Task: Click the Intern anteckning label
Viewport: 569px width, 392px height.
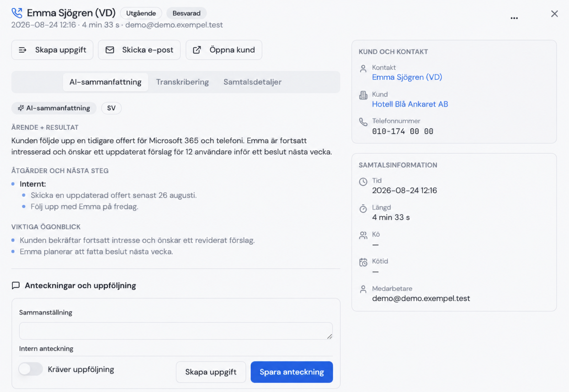Action: click(46, 349)
